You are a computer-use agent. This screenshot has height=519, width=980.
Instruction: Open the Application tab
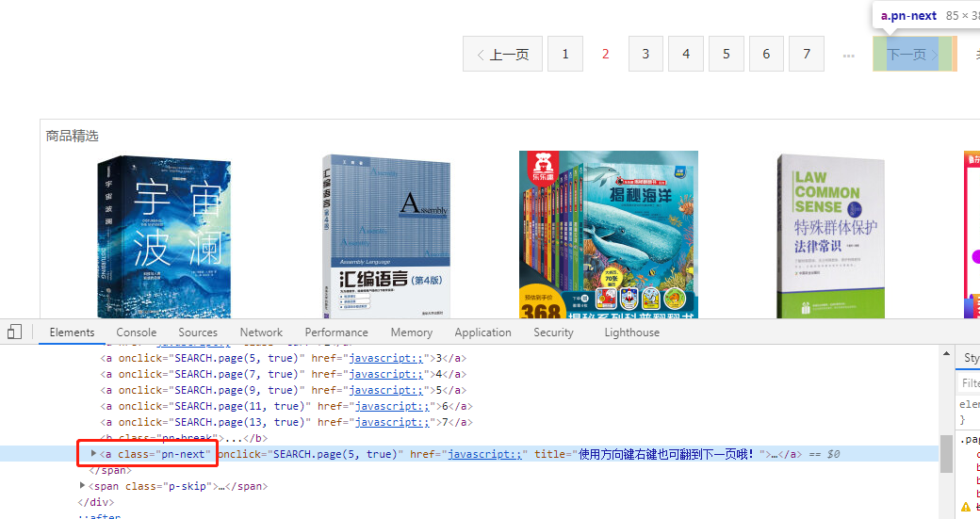[482, 332]
